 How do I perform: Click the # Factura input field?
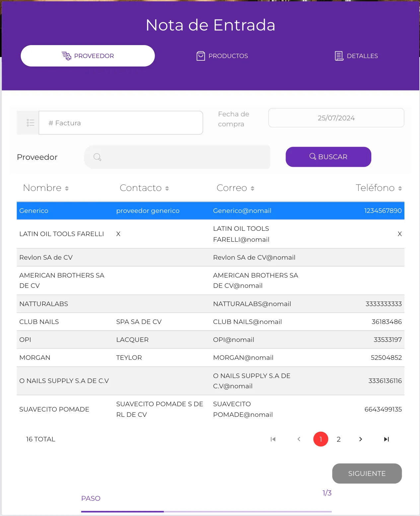(121, 123)
